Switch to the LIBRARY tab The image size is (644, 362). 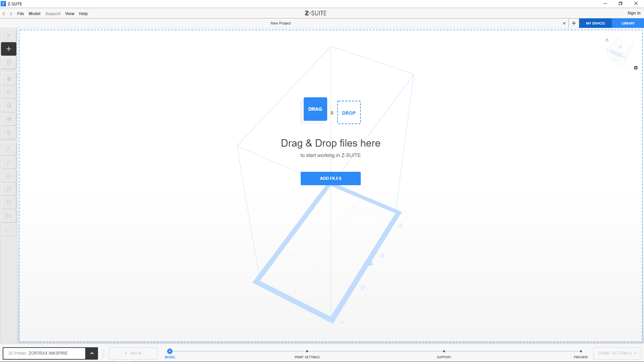pos(628,23)
